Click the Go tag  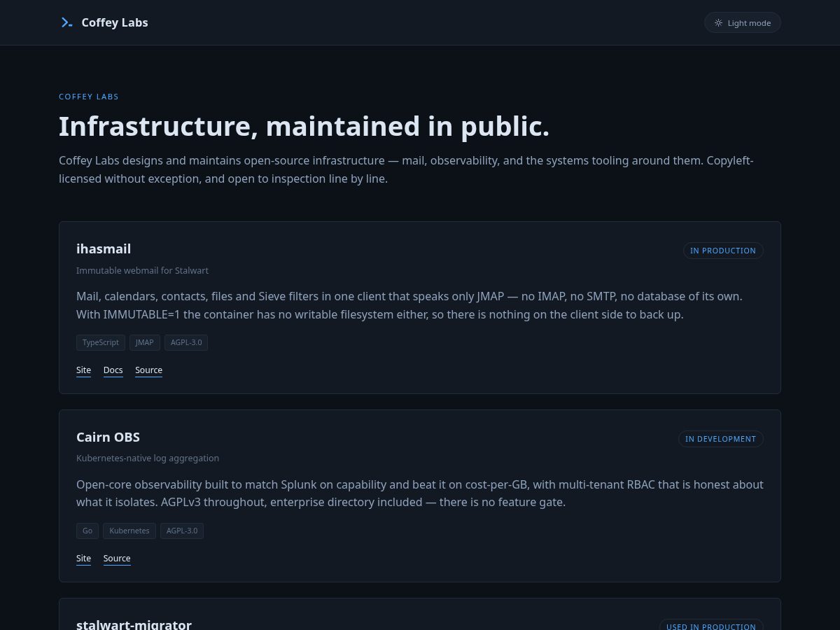click(x=87, y=531)
